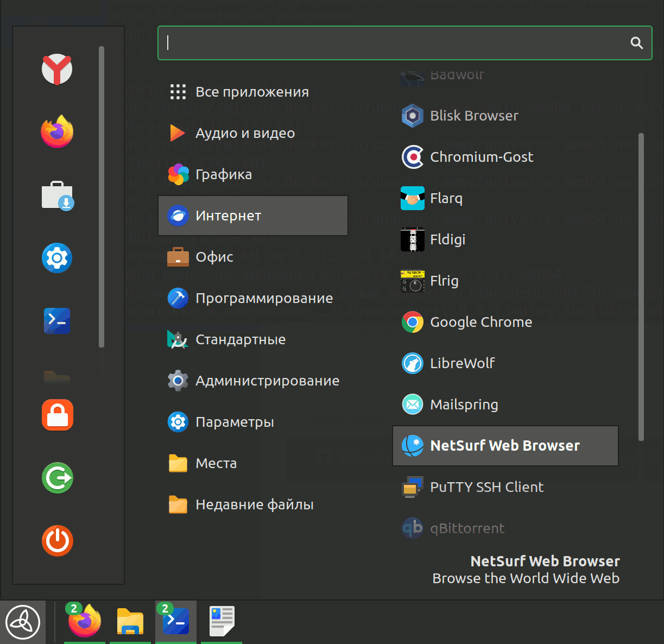Open the Недавние файлы category
This screenshot has height=644, width=664.
253,504
